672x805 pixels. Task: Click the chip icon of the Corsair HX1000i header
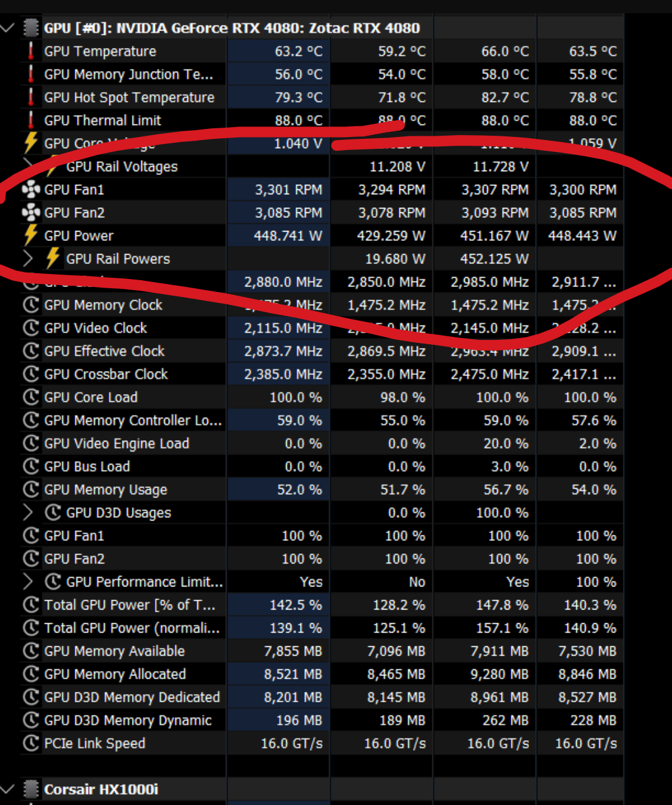pos(30,789)
